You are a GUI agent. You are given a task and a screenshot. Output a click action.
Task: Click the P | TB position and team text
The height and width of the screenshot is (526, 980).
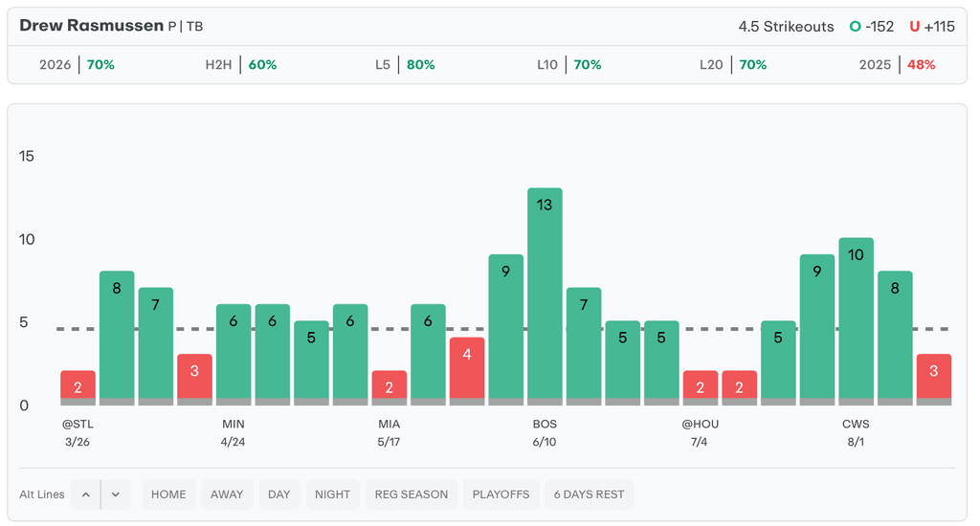186,26
